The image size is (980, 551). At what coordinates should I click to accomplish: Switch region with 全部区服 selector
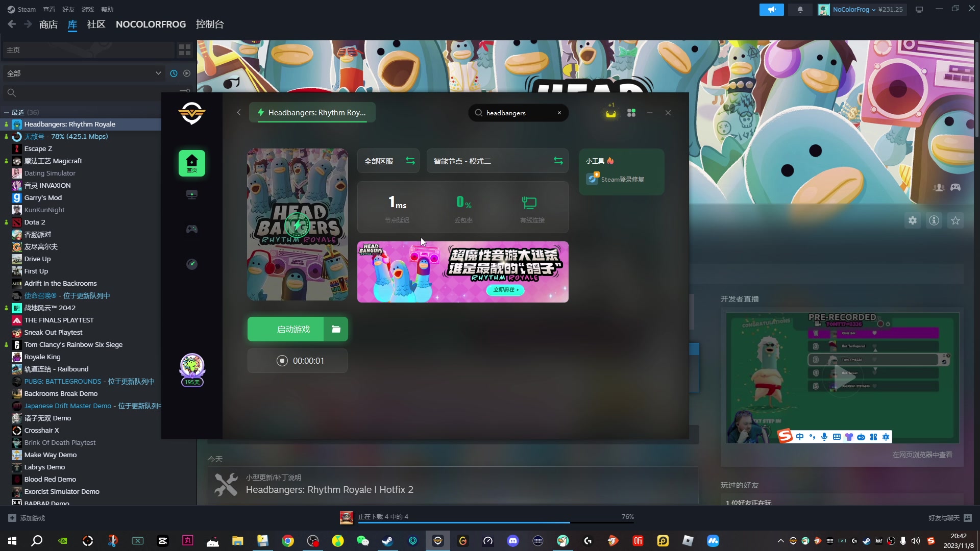[388, 161]
